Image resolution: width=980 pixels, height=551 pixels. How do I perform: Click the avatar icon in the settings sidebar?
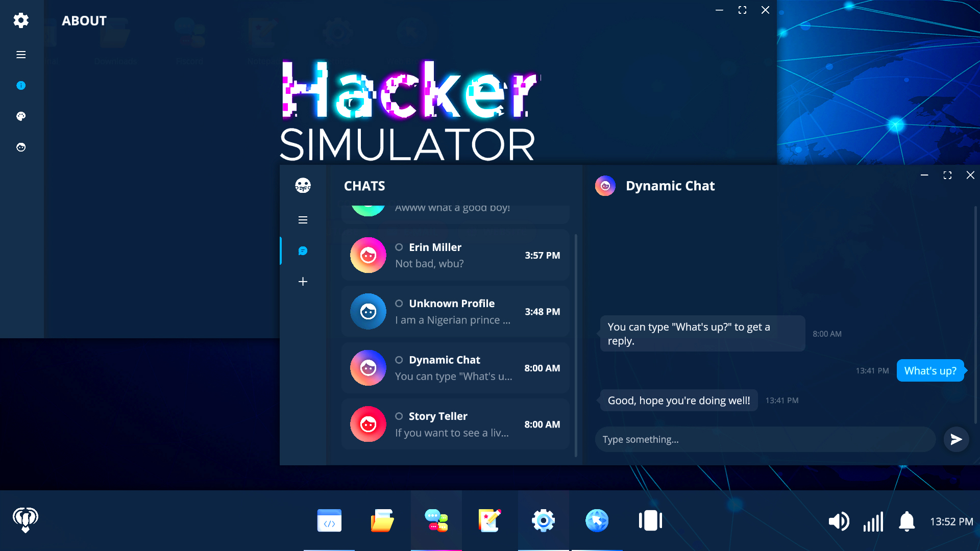pyautogui.click(x=21, y=147)
